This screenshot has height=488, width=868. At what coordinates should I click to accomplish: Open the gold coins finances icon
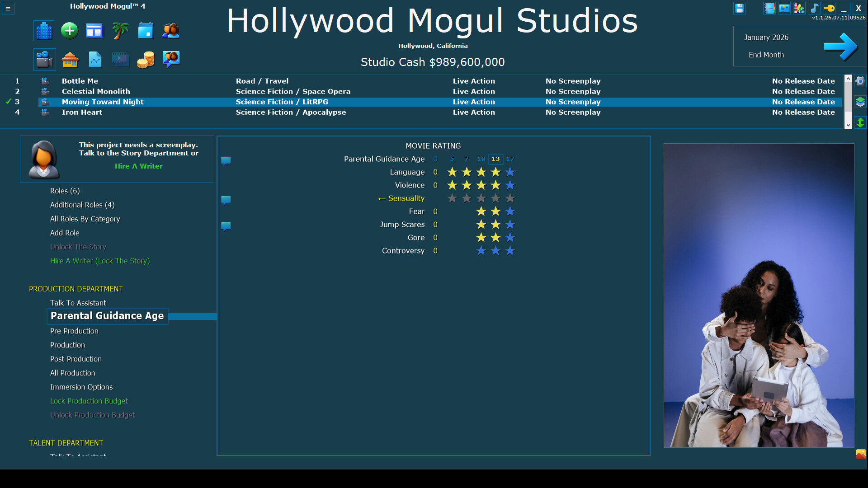click(x=146, y=59)
